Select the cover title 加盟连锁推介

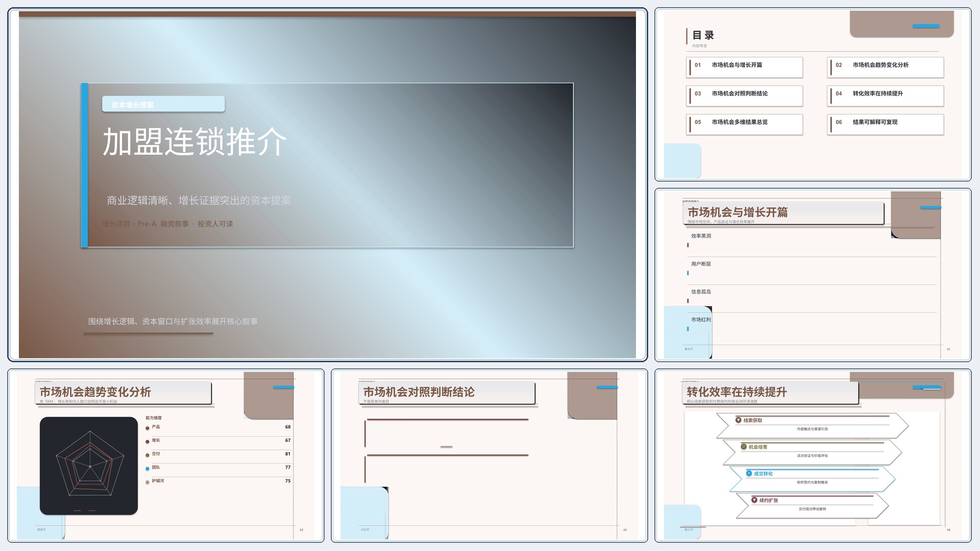(x=194, y=141)
